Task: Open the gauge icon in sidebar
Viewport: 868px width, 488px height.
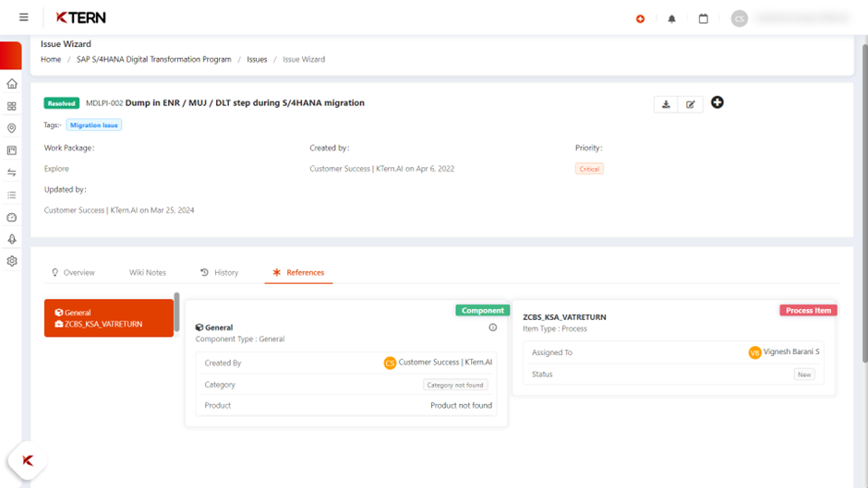Action: [12, 218]
